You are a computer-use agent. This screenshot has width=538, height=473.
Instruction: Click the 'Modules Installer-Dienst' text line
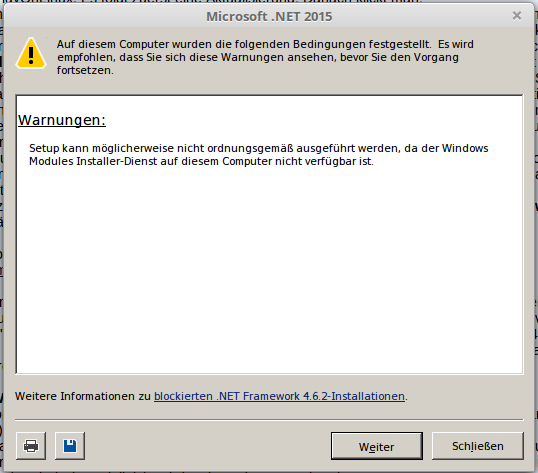tap(201, 161)
